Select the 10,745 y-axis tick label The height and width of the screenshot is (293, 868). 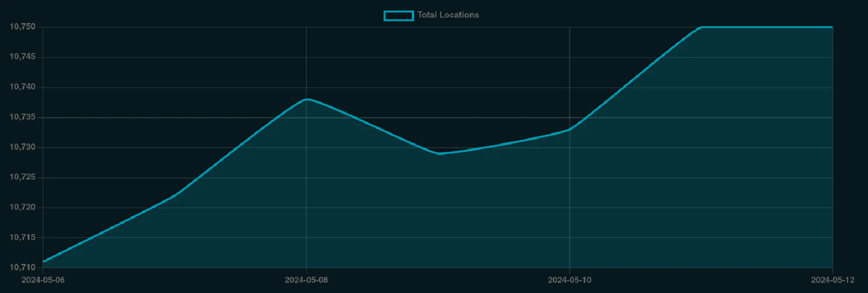[22, 57]
